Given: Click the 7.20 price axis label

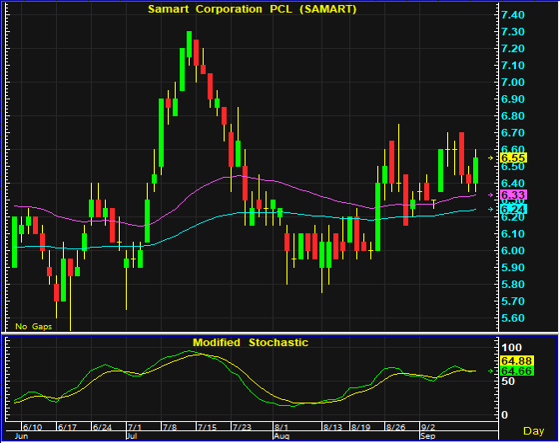Looking at the screenshot, I should tap(513, 49).
